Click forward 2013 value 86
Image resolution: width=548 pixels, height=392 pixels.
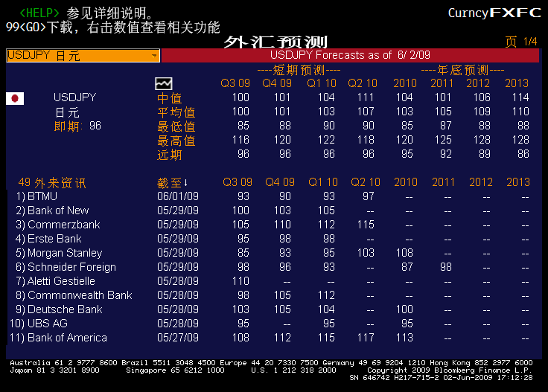[523, 154]
